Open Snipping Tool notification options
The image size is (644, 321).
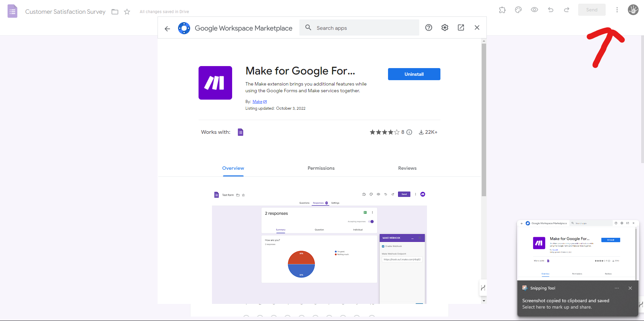tap(617, 288)
